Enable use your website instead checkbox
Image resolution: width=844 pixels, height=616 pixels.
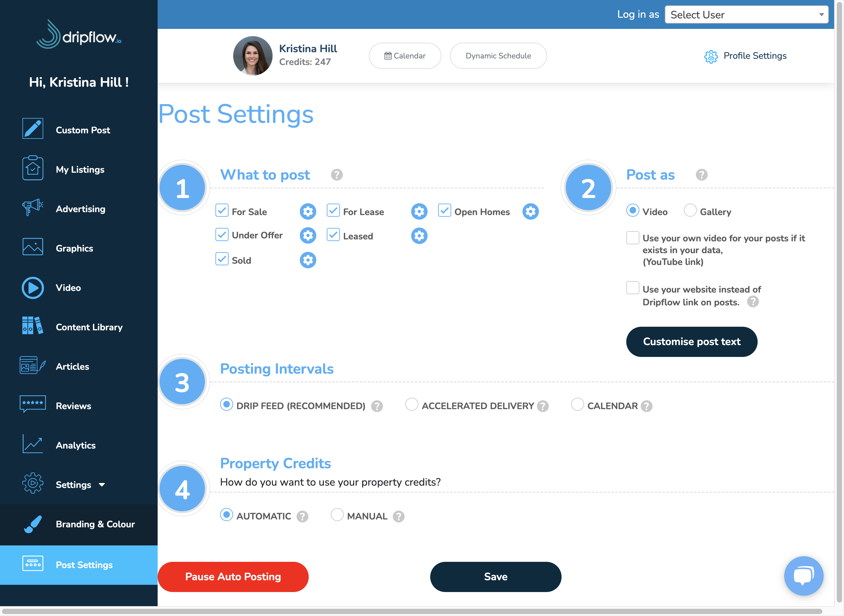pyautogui.click(x=633, y=288)
